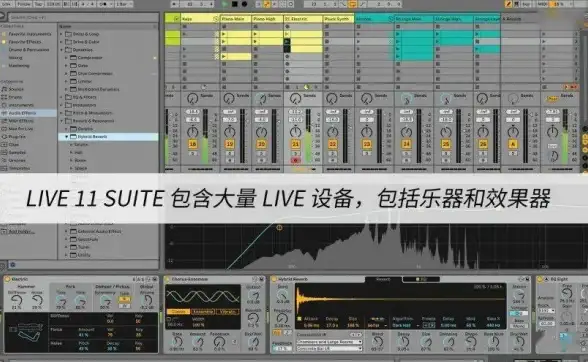Toggle the Electric device power button
588x362 pixels.
click(7, 279)
